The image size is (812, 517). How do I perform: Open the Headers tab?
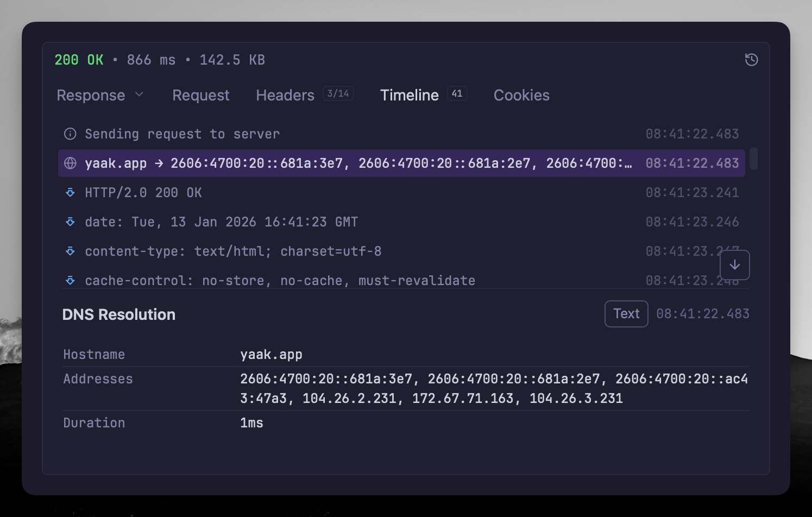[285, 95]
